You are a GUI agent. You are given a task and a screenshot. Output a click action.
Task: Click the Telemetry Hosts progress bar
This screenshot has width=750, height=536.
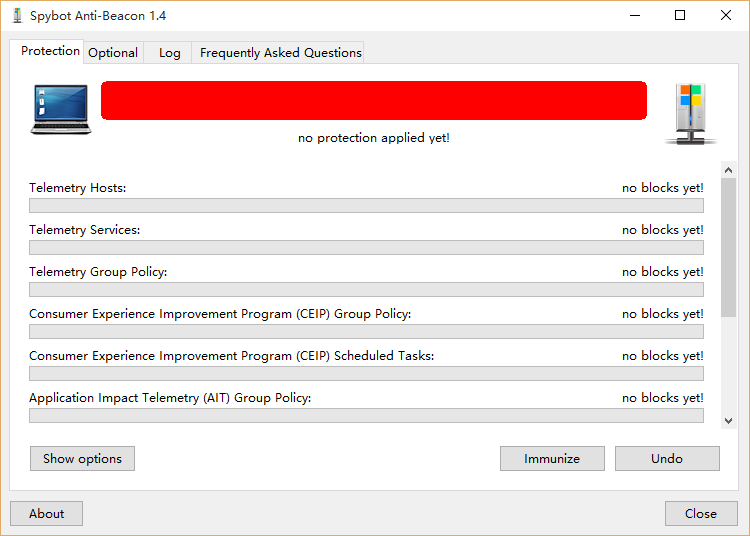coord(366,206)
